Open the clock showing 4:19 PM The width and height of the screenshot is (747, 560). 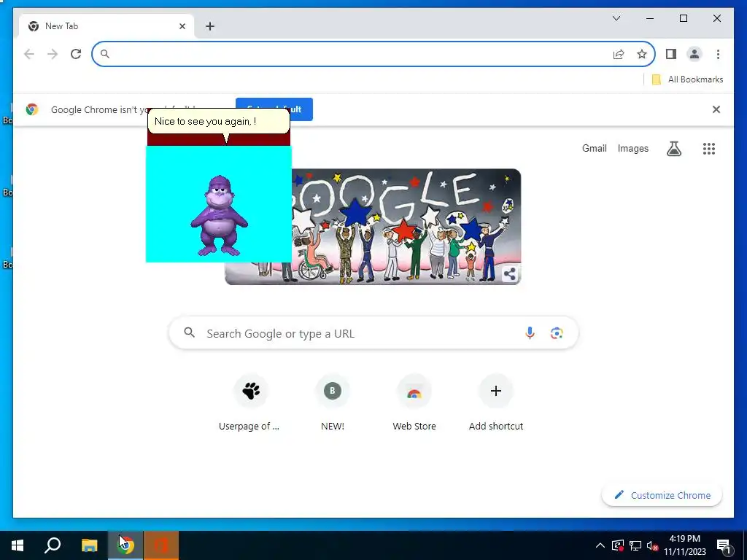click(684, 545)
